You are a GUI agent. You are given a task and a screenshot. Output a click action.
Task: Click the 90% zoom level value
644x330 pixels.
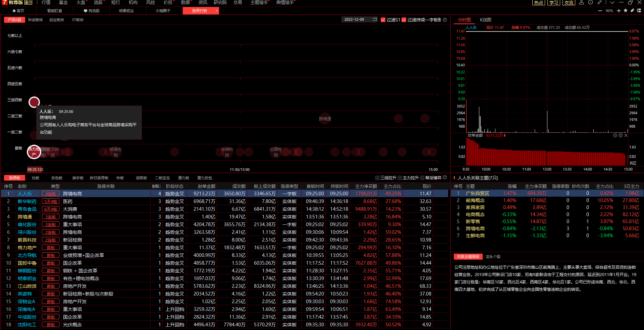tap(609, 11)
